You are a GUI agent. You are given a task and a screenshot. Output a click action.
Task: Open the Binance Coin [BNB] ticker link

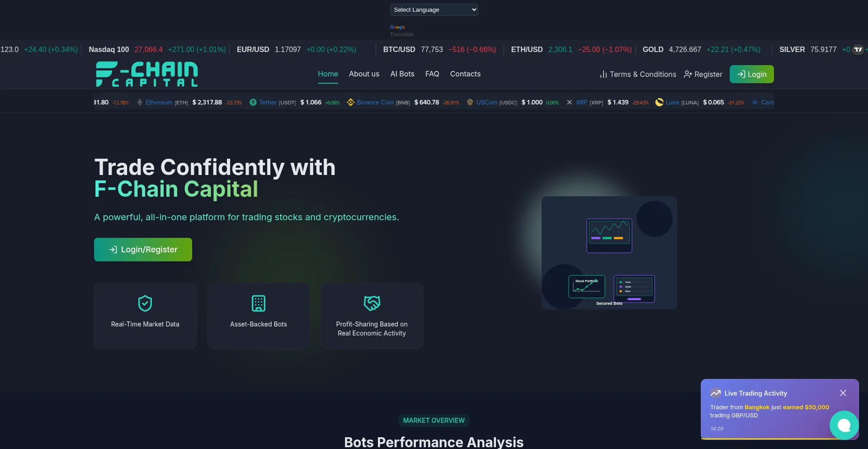(x=383, y=102)
